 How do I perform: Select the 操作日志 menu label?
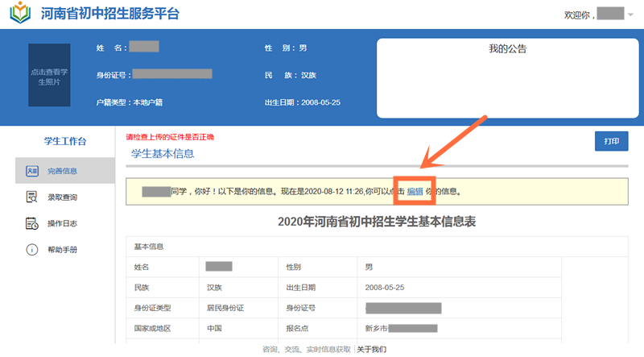63,223
